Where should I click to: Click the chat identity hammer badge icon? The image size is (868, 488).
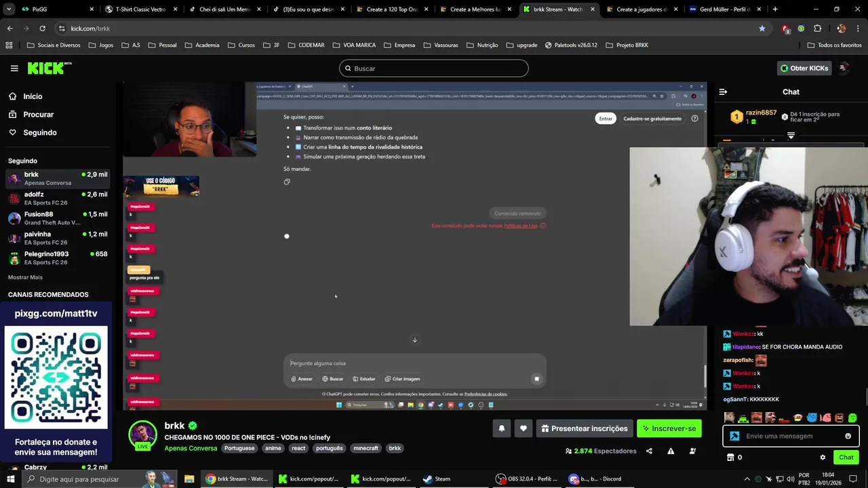coord(734,436)
